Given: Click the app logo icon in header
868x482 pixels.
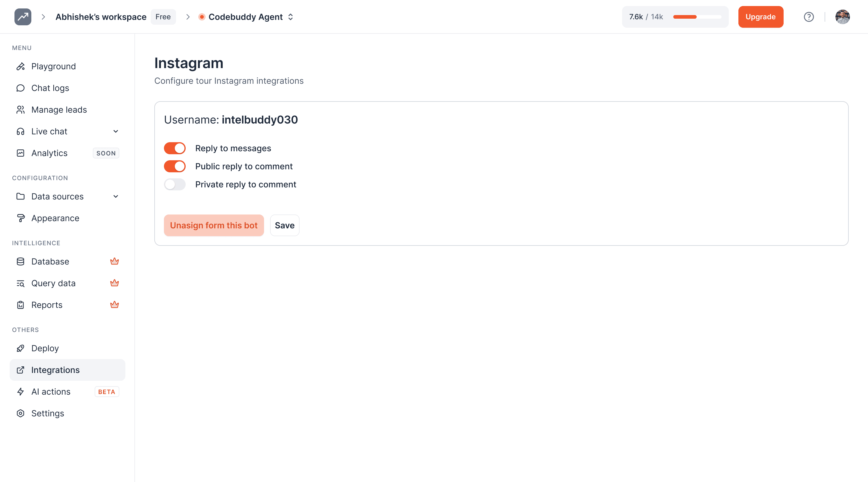Looking at the screenshot, I should click(x=23, y=17).
